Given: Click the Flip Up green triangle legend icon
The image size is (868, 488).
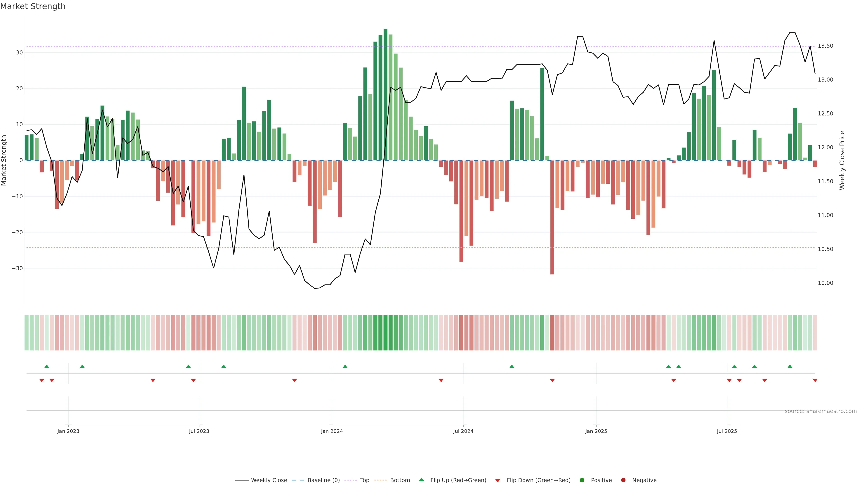Looking at the screenshot, I should [421, 480].
